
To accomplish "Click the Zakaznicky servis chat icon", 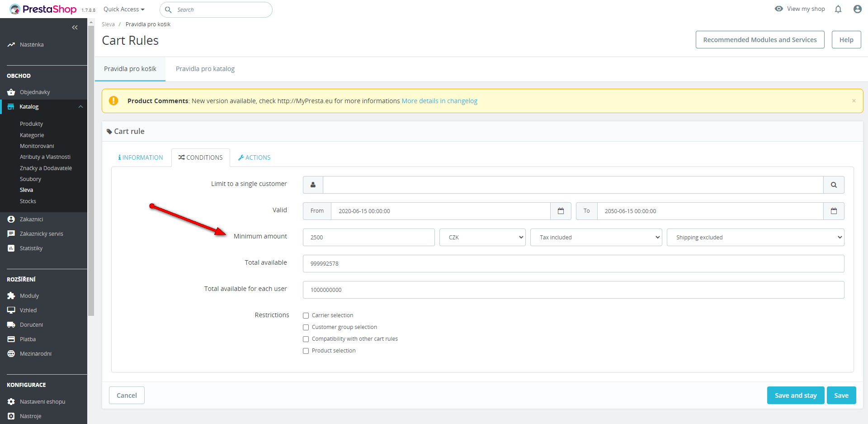I will pos(11,234).
